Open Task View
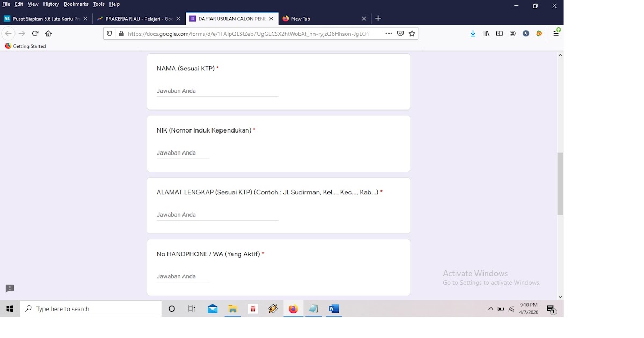644x338 pixels. [x=192, y=309]
